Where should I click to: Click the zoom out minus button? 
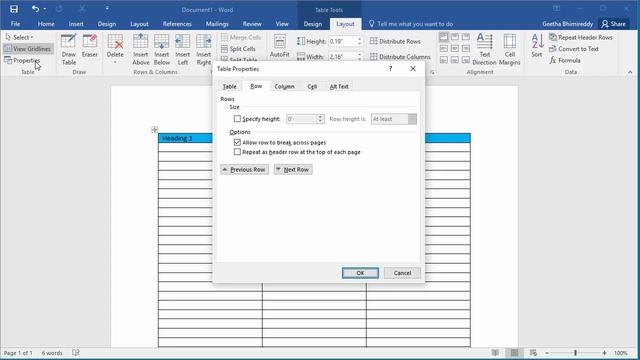547,353
